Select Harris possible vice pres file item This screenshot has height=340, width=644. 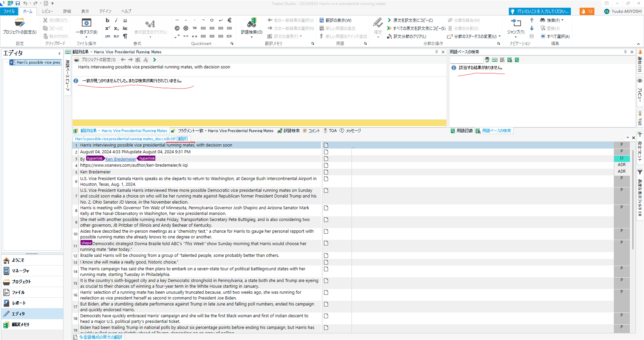[x=35, y=62]
